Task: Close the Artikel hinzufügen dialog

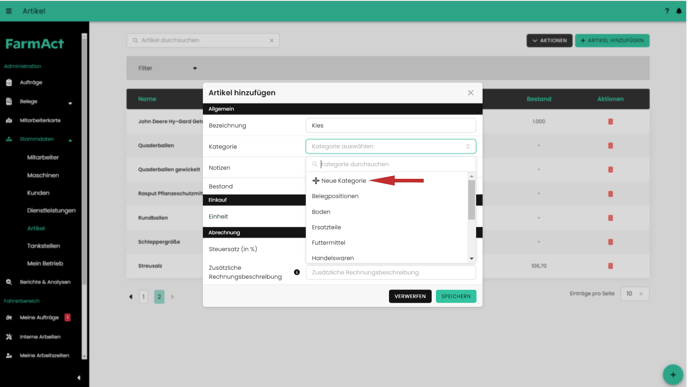Action: click(470, 93)
